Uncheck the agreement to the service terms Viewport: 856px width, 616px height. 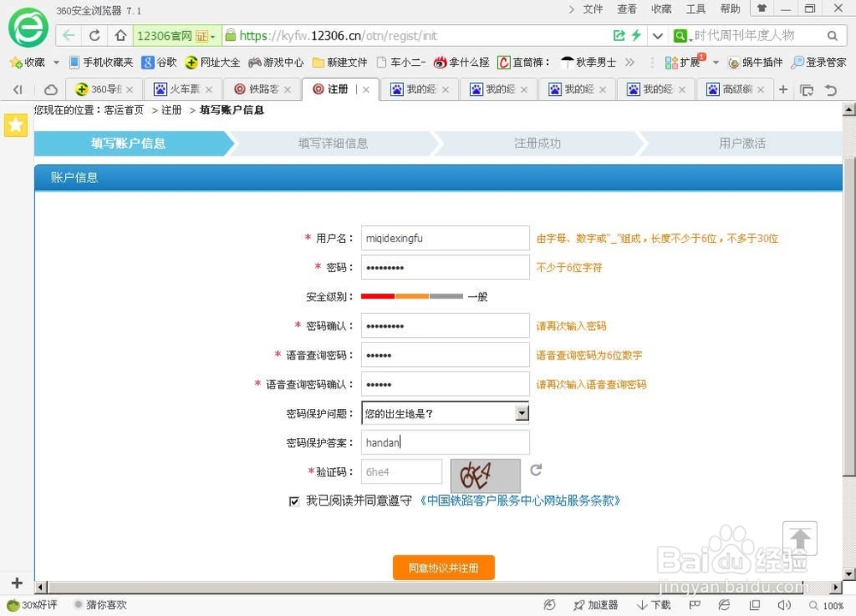(294, 500)
